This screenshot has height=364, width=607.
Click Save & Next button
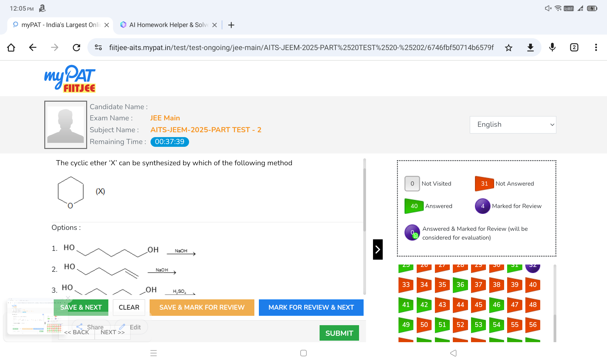coord(81,308)
